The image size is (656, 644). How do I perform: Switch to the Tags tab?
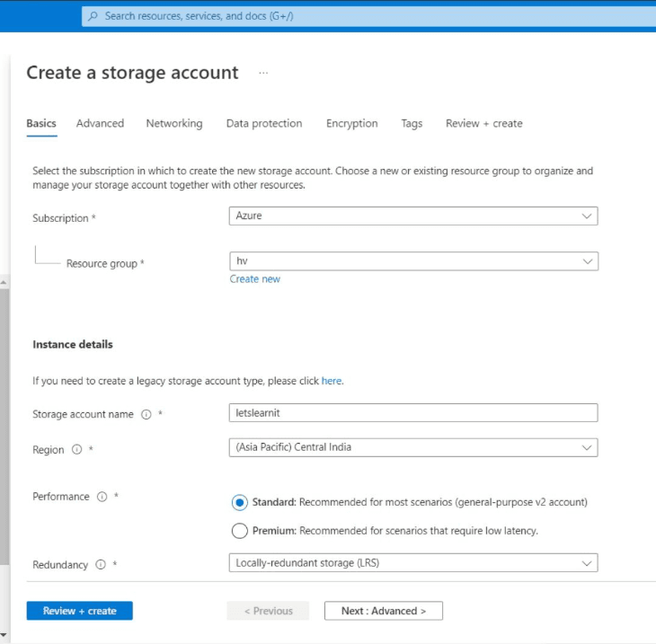(x=412, y=123)
